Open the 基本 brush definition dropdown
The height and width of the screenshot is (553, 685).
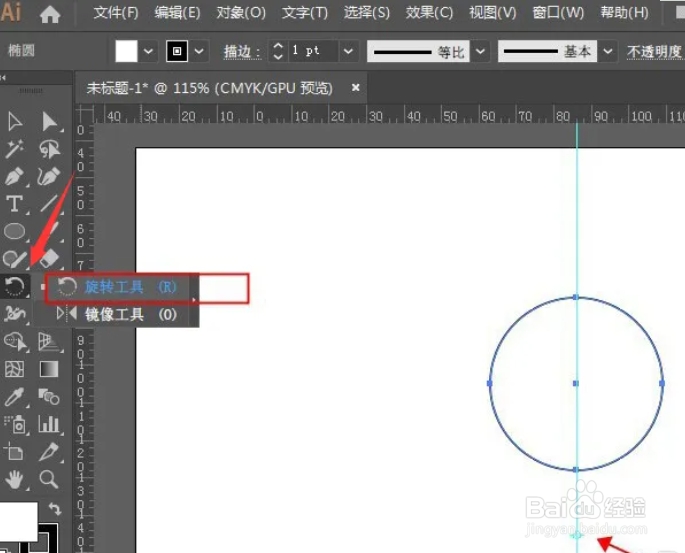coord(608,51)
